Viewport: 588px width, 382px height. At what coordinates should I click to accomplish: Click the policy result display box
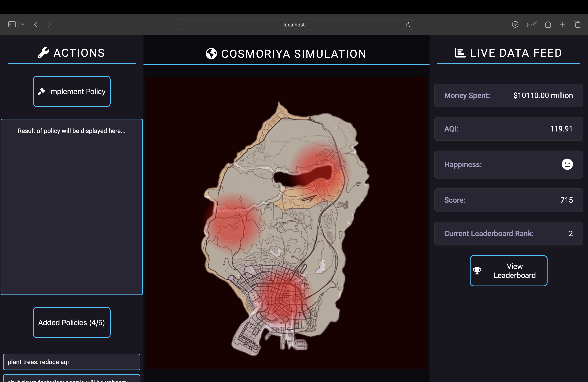click(72, 207)
